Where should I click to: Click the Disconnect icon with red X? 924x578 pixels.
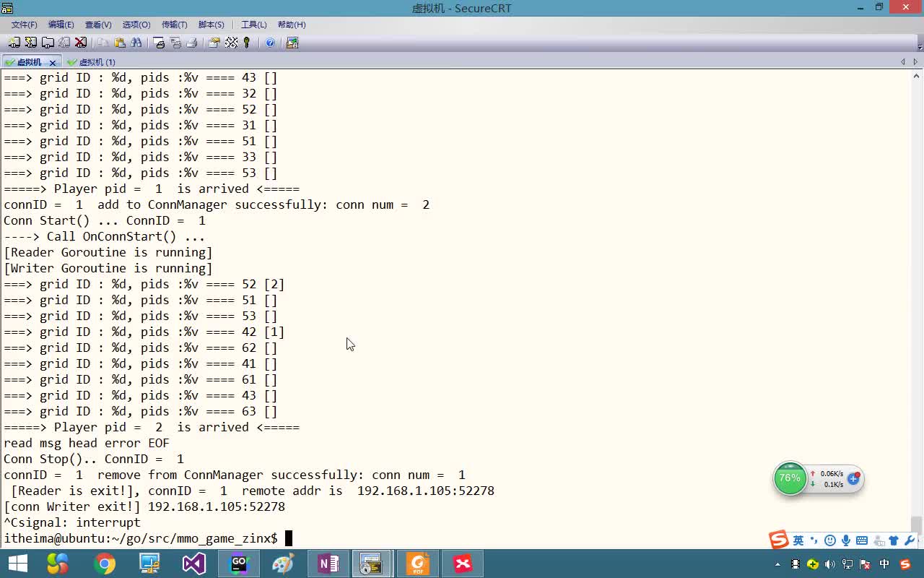[x=81, y=43]
